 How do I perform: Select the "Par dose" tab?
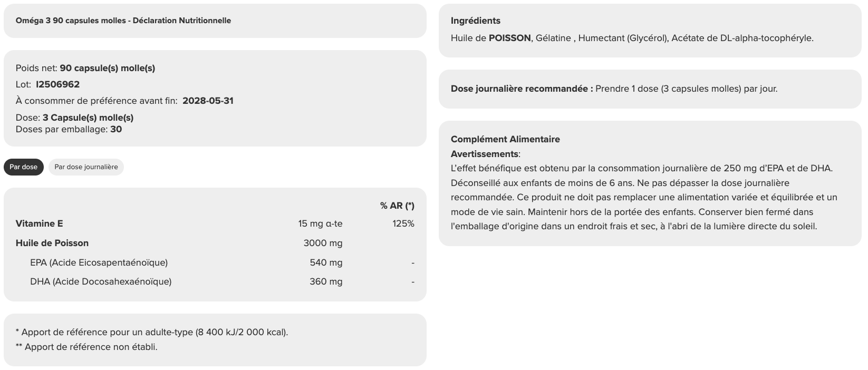pos(24,167)
